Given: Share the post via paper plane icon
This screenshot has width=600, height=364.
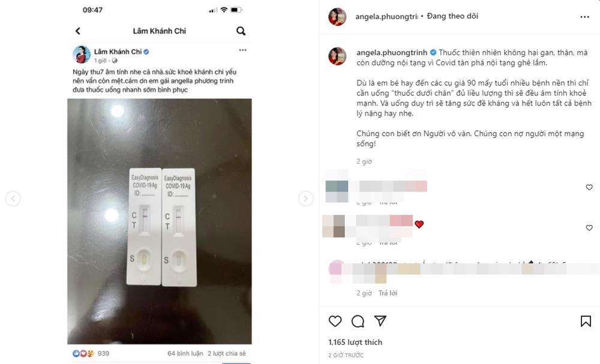Looking at the screenshot, I should pyautogui.click(x=380, y=321).
